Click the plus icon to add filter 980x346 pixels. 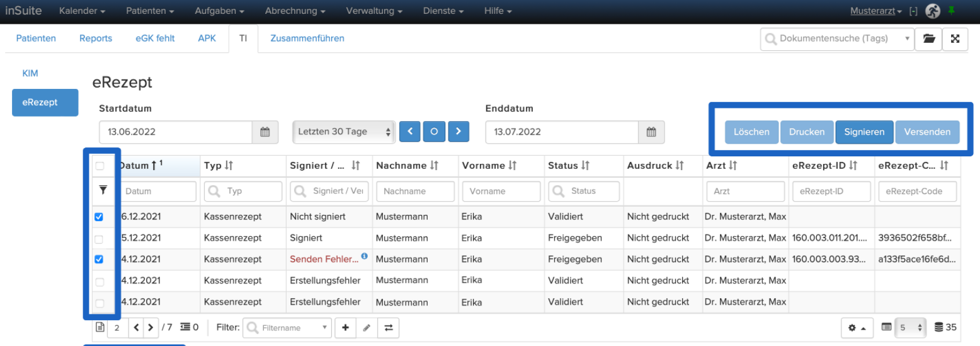click(345, 327)
